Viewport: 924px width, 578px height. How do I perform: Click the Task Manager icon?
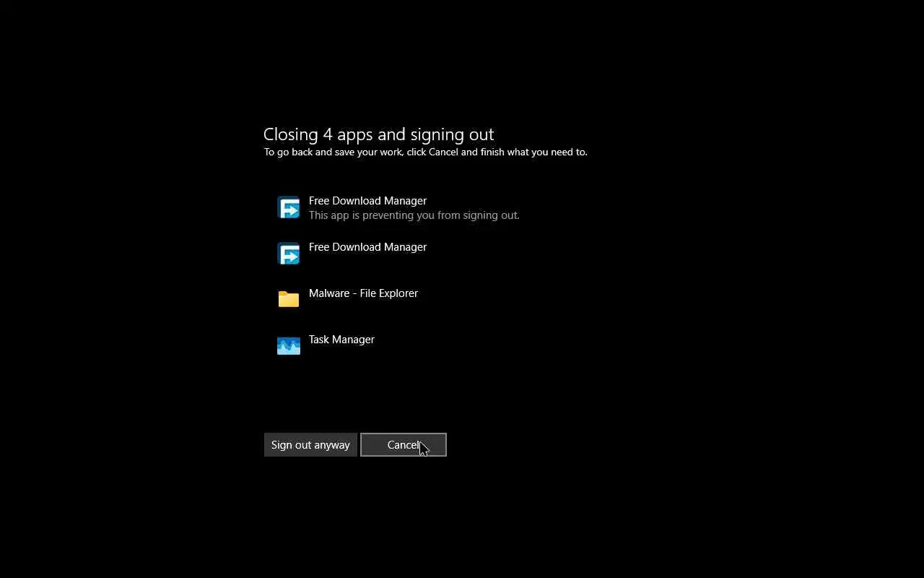pos(289,345)
